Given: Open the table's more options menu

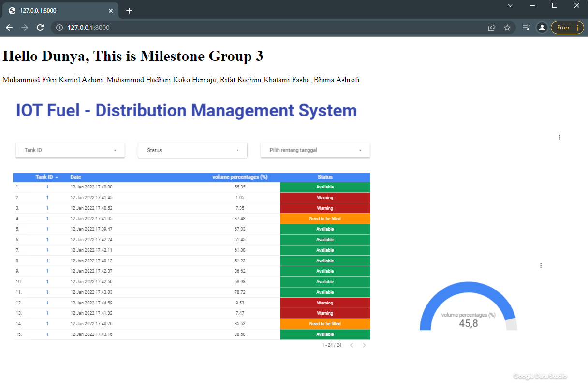Looking at the screenshot, I should coord(559,137).
